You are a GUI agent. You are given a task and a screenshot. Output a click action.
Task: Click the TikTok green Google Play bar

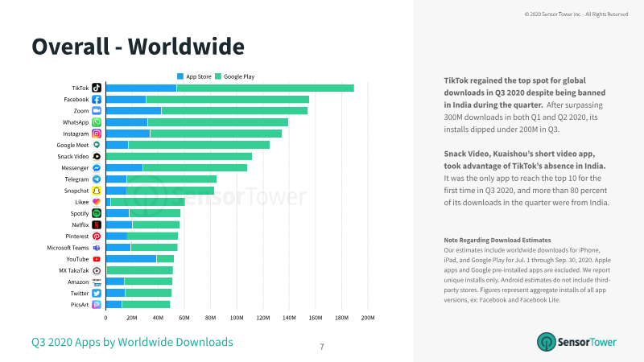click(x=266, y=88)
